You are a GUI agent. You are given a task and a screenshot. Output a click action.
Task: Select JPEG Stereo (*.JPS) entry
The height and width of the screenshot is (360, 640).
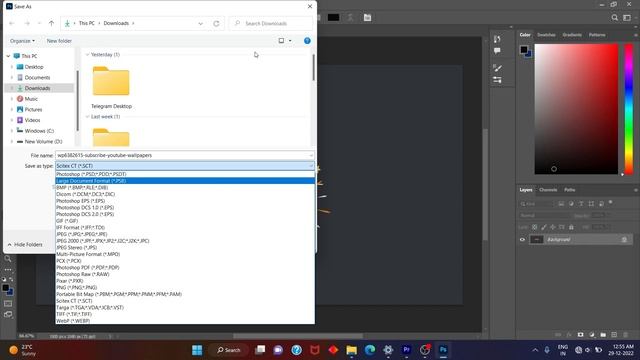coord(185,247)
